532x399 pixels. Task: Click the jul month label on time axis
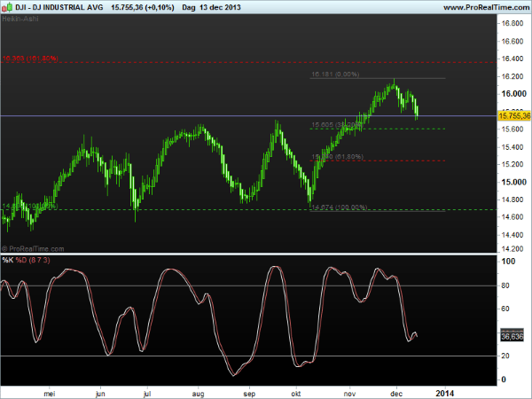147,394
